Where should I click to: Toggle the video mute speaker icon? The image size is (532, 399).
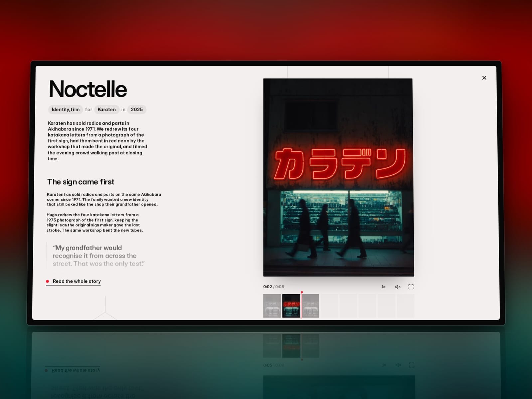click(x=398, y=287)
